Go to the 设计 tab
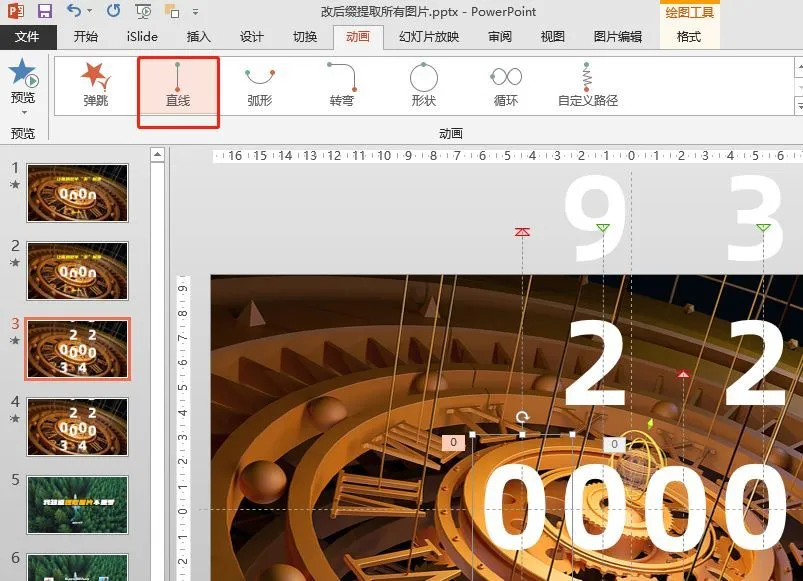 (x=251, y=36)
